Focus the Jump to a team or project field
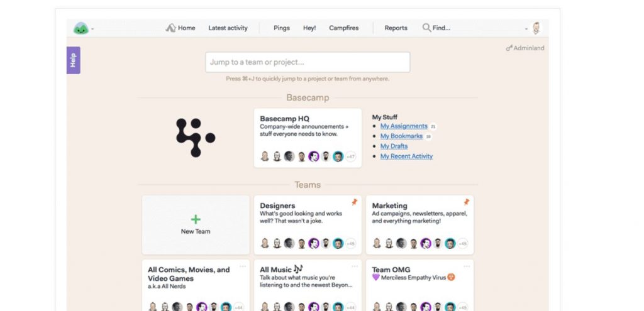 (x=308, y=62)
